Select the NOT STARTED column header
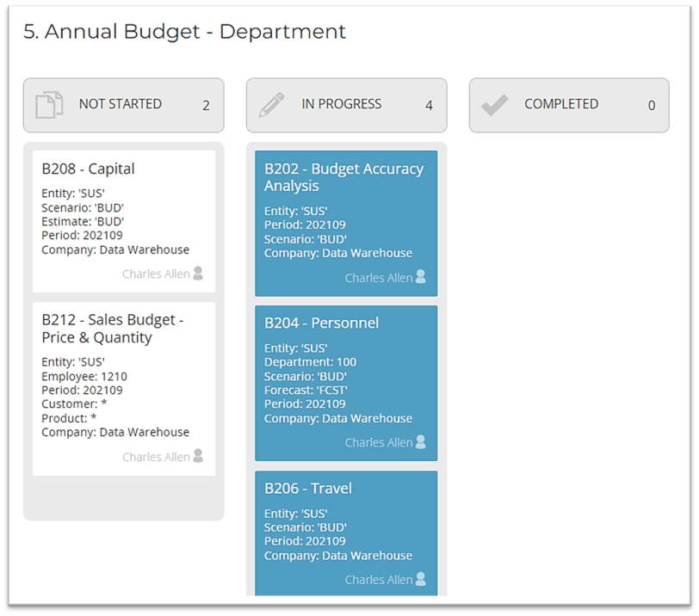Image resolution: width=699 pixels, height=616 pixels. point(121,104)
